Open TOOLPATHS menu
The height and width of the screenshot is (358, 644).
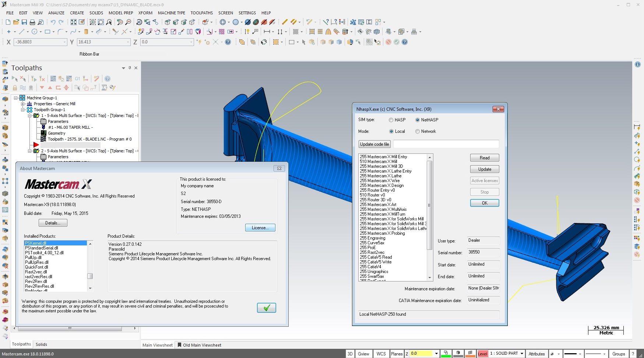pos(201,13)
